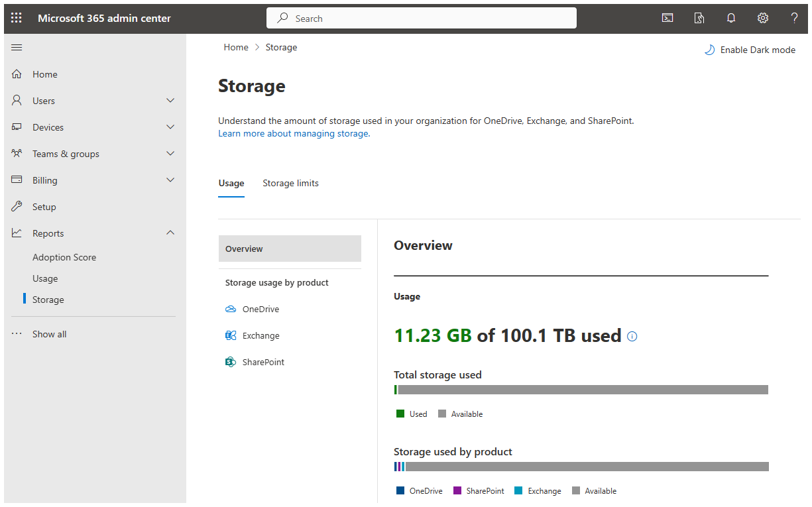Select the SharePoint storage product icon

(231, 362)
